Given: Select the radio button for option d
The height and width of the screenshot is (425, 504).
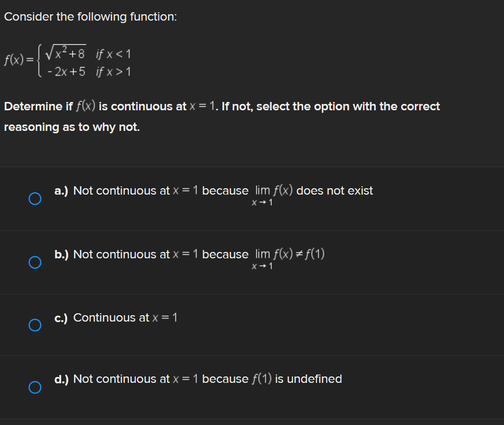Looking at the screenshot, I should 35,387.
